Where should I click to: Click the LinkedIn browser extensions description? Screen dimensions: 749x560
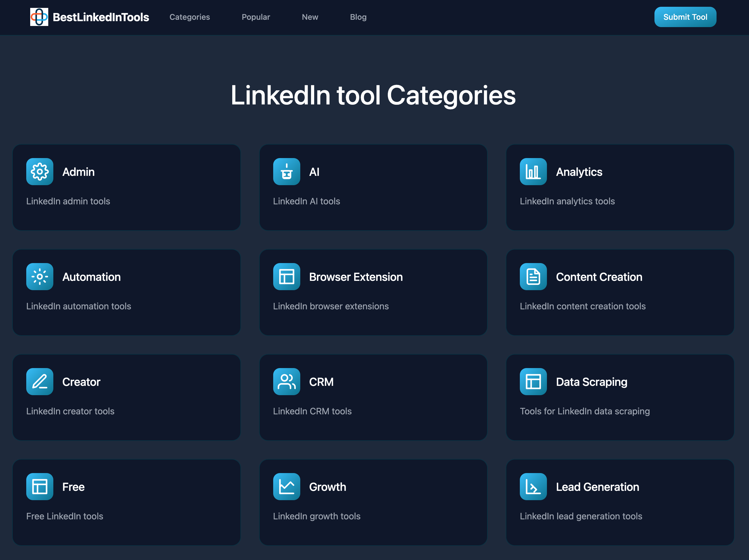tap(330, 306)
